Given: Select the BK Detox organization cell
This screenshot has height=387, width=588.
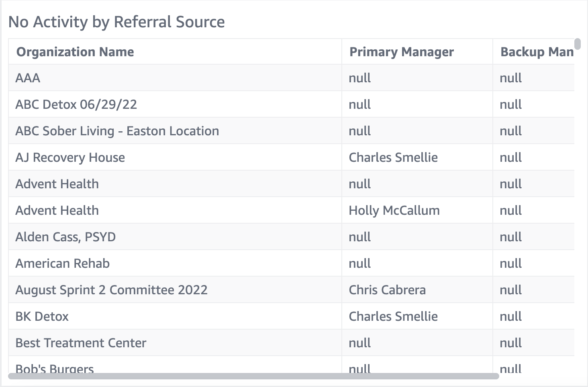Looking at the screenshot, I should tap(42, 316).
